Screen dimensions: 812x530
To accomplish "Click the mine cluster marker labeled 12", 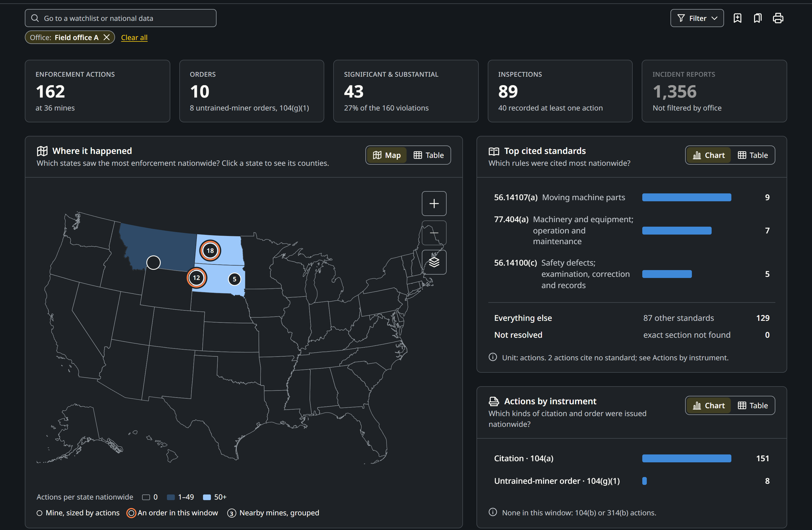I will 197,278.
